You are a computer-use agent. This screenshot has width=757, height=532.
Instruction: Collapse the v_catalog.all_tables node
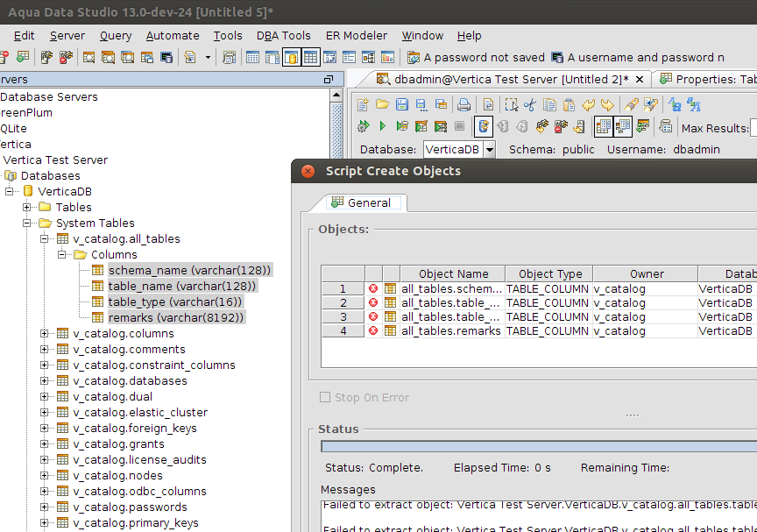point(45,239)
